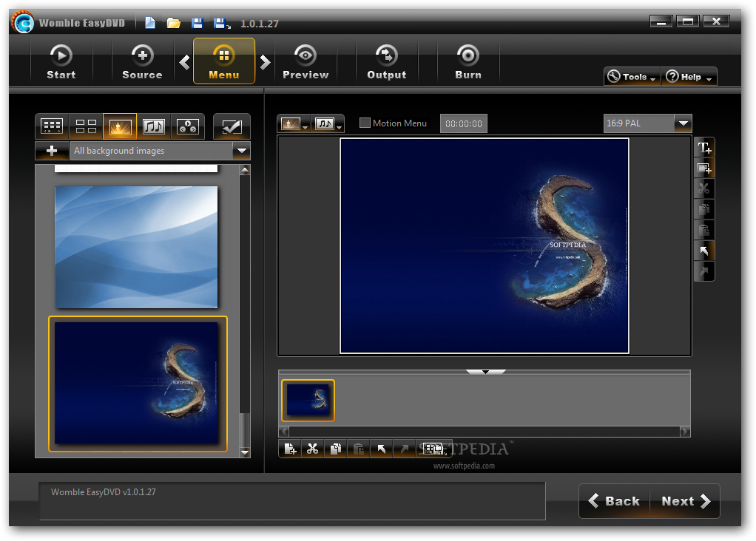Create a new project file

pos(150,23)
